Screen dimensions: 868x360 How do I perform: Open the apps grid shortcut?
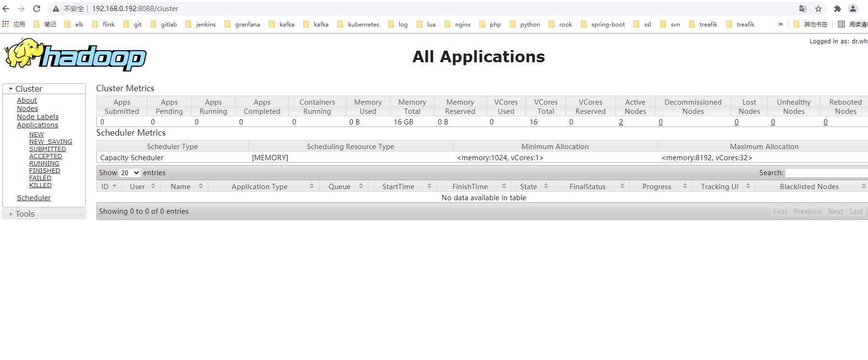tap(6, 24)
